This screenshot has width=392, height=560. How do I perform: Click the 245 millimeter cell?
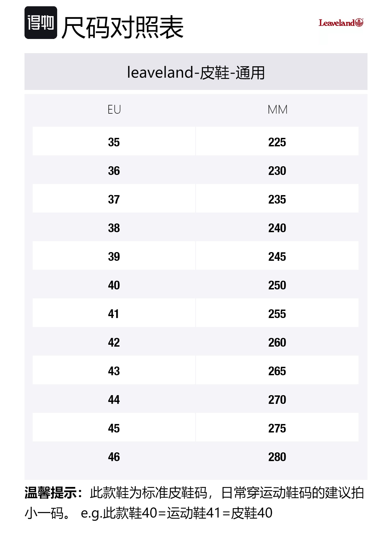pos(277,256)
